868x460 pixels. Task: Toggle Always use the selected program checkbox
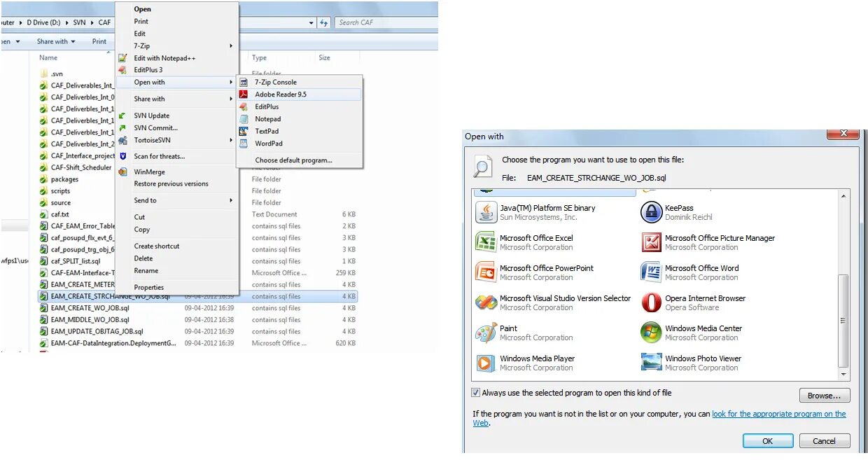476,393
